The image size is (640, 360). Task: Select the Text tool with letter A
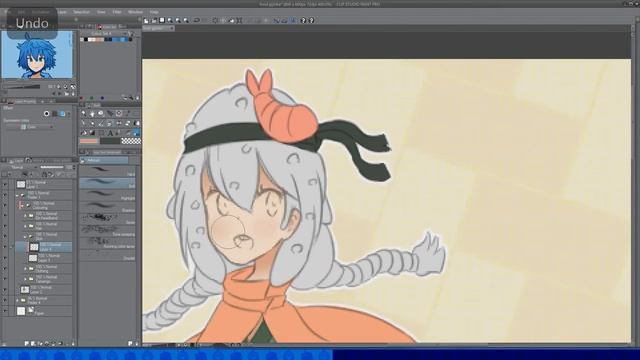click(110, 133)
